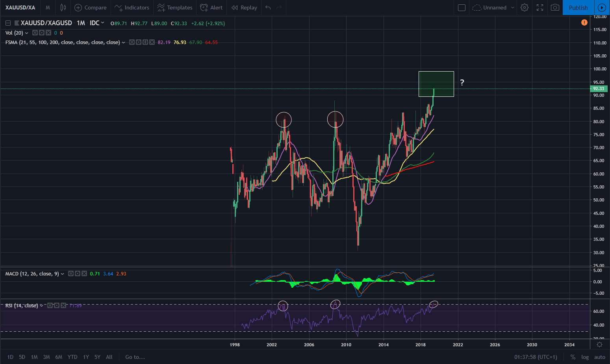This screenshot has width=610, height=364.
Task: Click the question mark text annotation
Action: [x=462, y=82]
